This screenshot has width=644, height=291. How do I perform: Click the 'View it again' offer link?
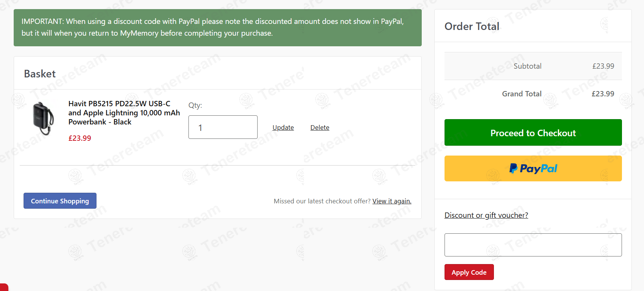click(392, 201)
